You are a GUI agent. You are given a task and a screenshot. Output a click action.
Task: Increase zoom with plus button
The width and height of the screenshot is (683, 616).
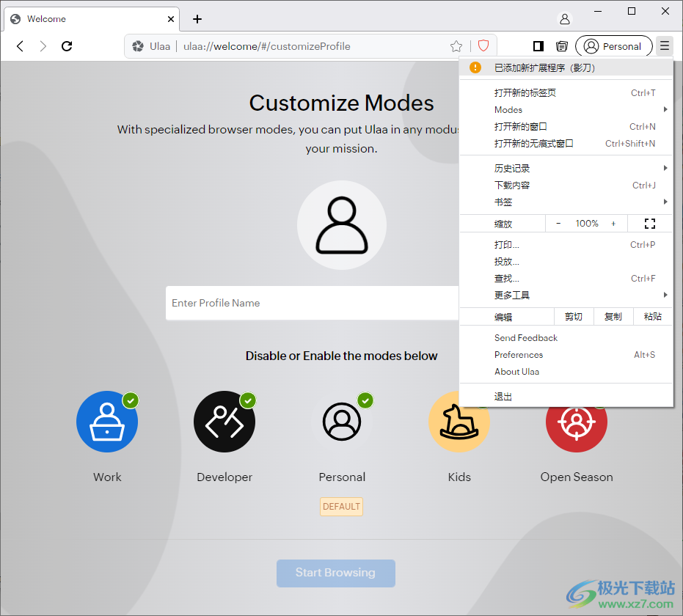point(613,224)
